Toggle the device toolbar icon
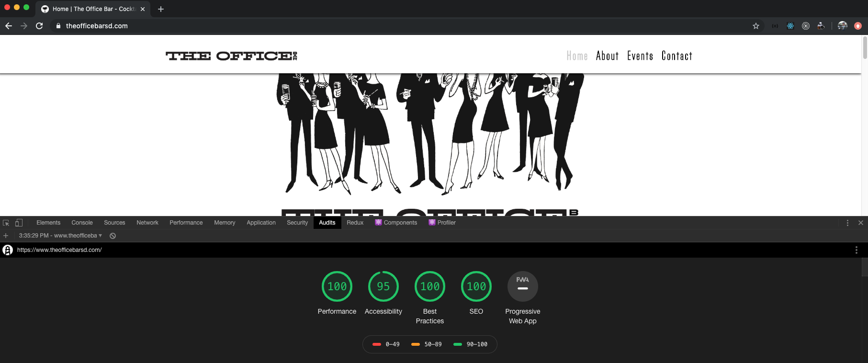The image size is (868, 363). 19,223
